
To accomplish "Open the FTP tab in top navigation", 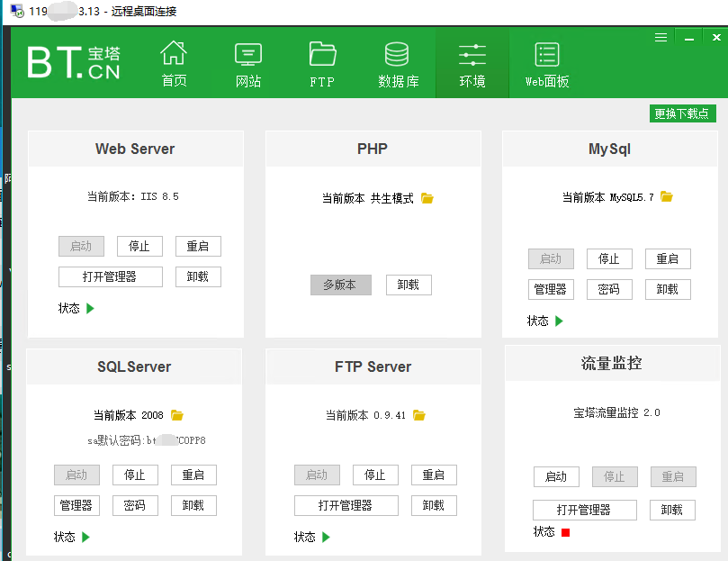I will (322, 64).
